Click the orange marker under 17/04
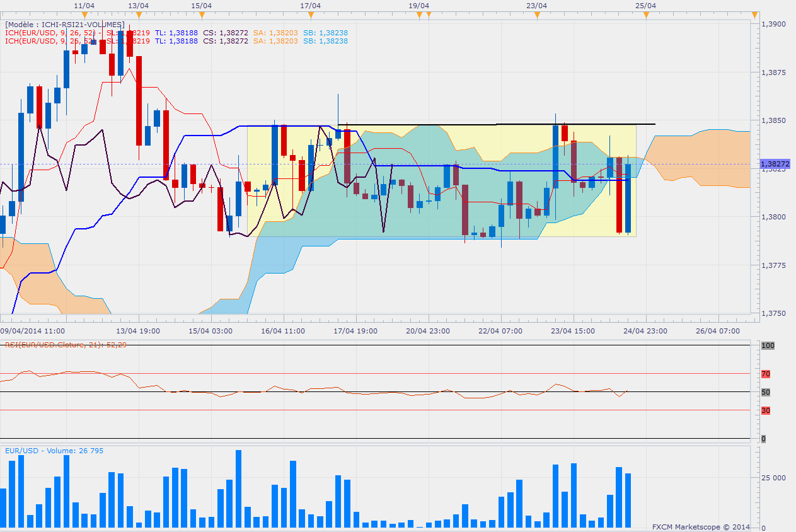Screen dimensions: 796x532 pyautogui.click(x=311, y=14)
